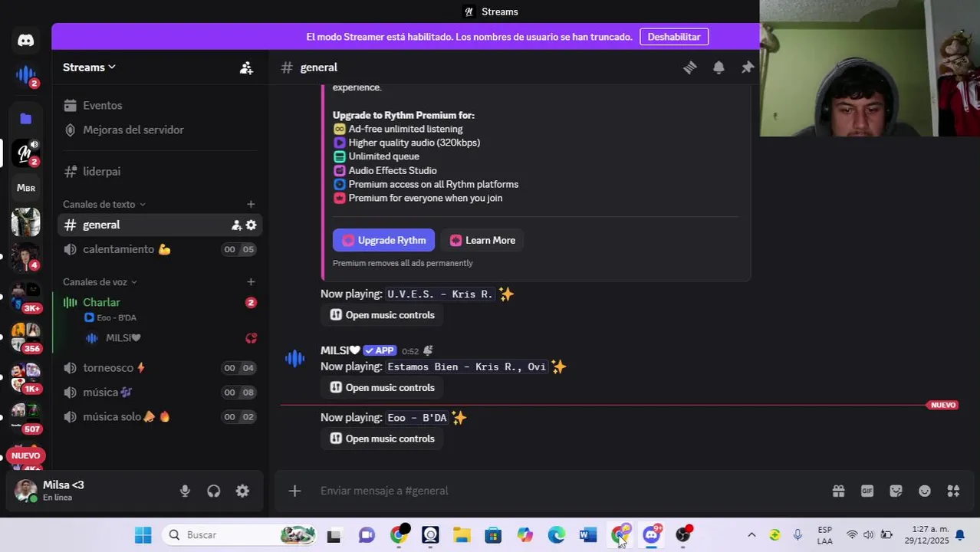The image size is (980, 552).
Task: Open music controls under Estamos Bien
Action: pos(382,388)
